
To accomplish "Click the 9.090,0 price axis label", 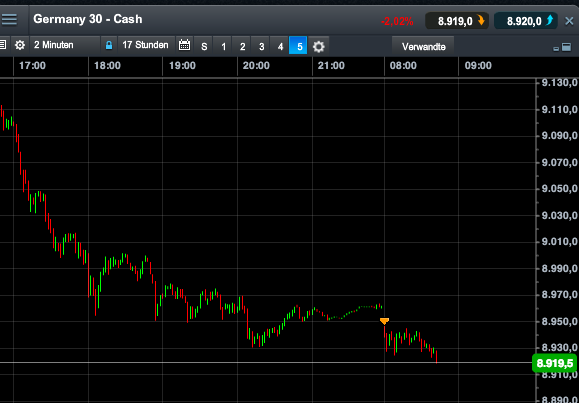I will pos(559,136).
